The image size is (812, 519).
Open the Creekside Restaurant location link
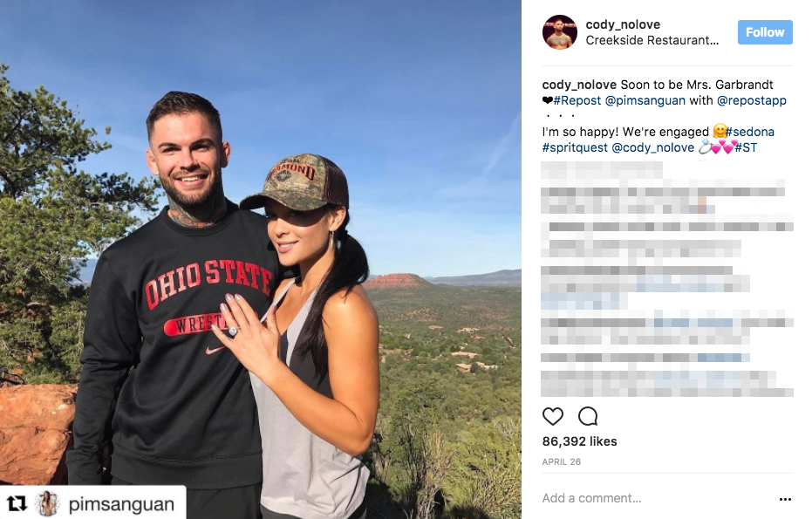pyautogui.click(x=652, y=40)
